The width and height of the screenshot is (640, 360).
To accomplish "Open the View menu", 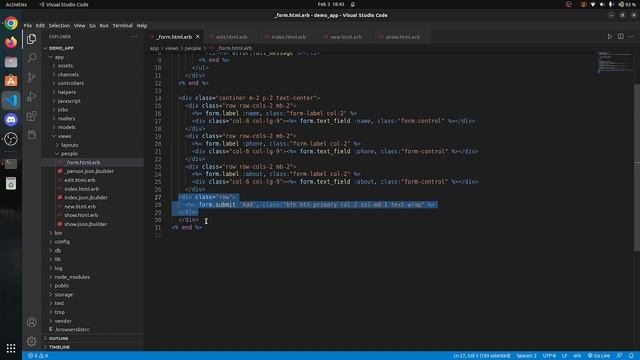I will click(x=79, y=25).
